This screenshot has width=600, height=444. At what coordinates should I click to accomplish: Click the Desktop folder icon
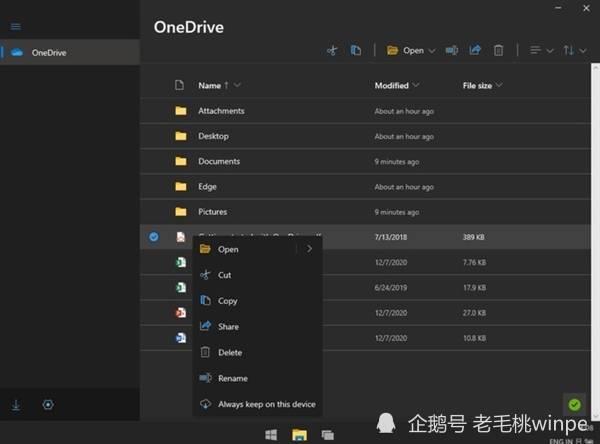click(x=181, y=136)
